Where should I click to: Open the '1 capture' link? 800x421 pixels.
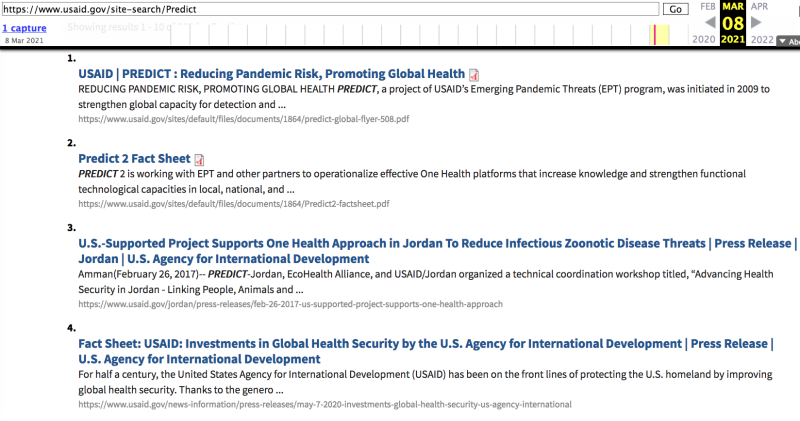(24, 28)
